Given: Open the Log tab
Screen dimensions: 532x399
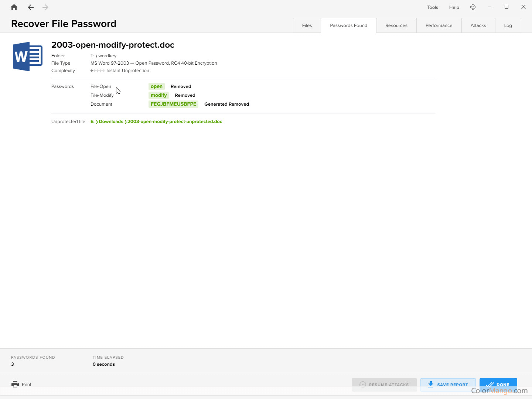Looking at the screenshot, I should pos(508,25).
